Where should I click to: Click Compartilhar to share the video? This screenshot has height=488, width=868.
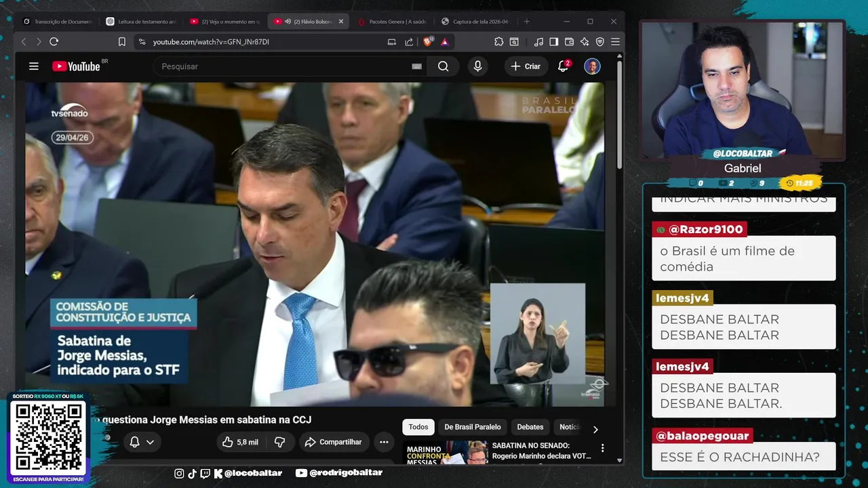click(334, 442)
